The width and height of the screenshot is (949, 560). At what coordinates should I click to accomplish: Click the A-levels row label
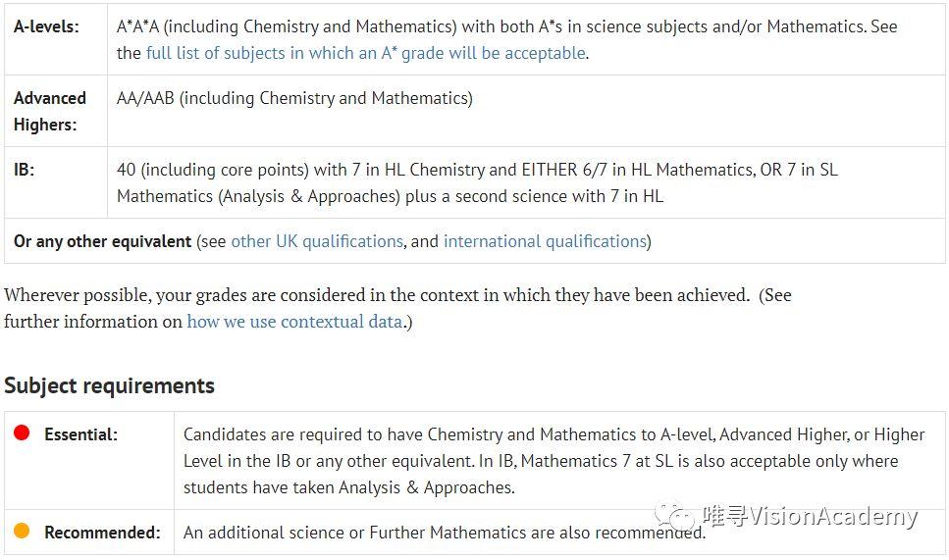(46, 26)
